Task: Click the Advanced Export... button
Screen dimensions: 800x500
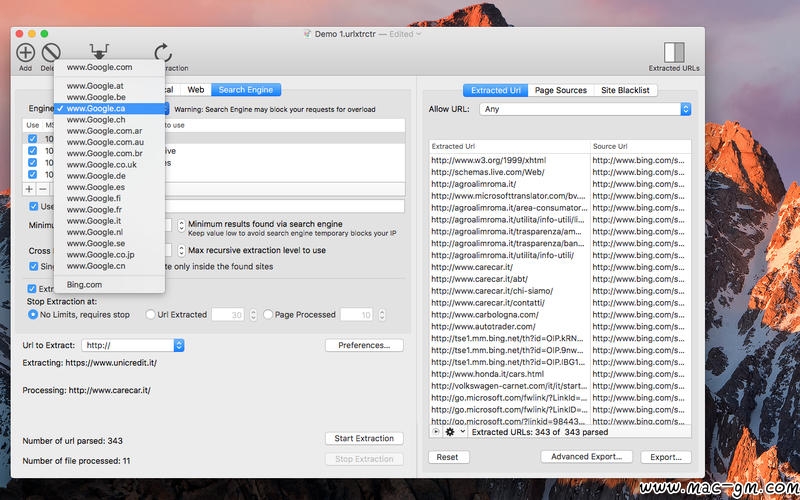Action: pos(586,457)
